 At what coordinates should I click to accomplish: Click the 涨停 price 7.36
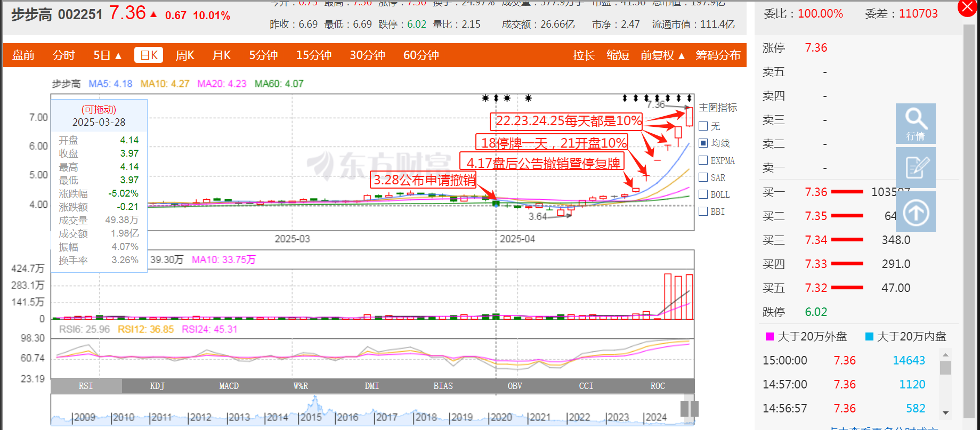click(x=816, y=48)
